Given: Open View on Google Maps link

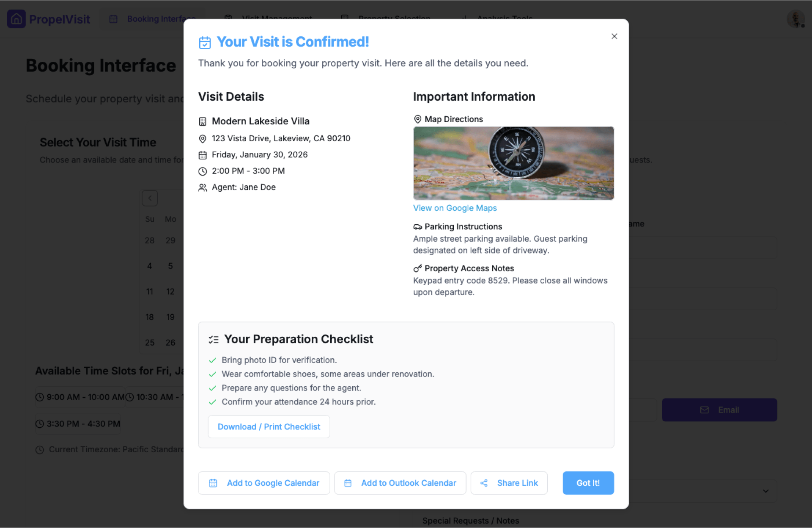Looking at the screenshot, I should click(x=455, y=208).
